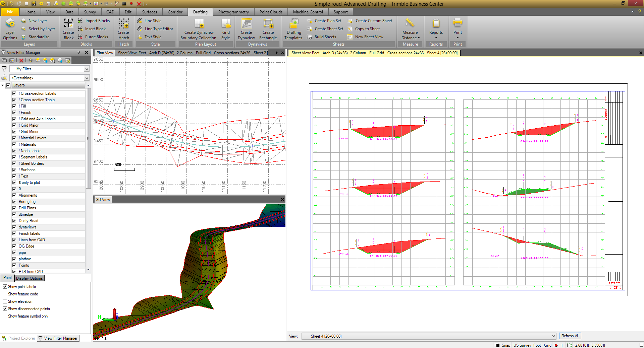Enable Show feature code option
644x348 pixels.
5,294
